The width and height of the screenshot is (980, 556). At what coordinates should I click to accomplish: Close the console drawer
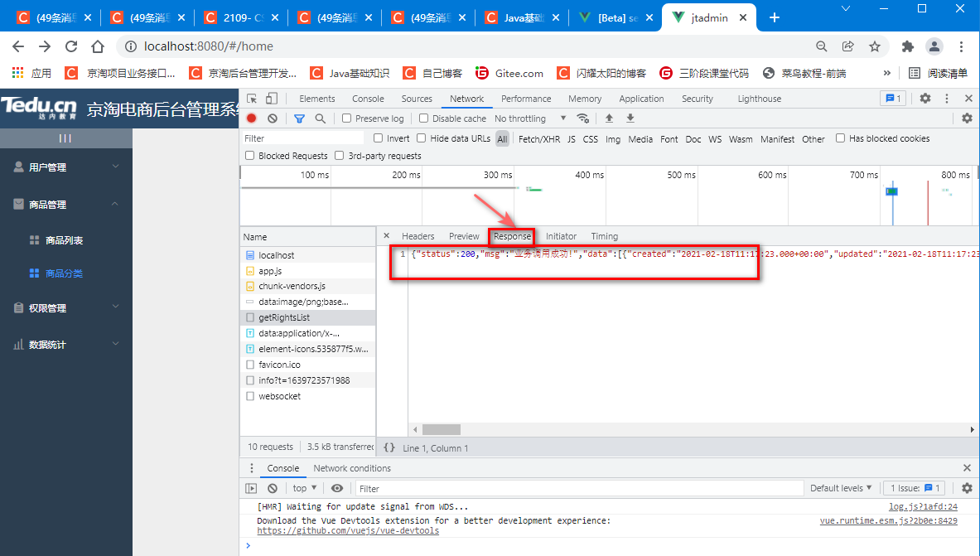(x=967, y=468)
